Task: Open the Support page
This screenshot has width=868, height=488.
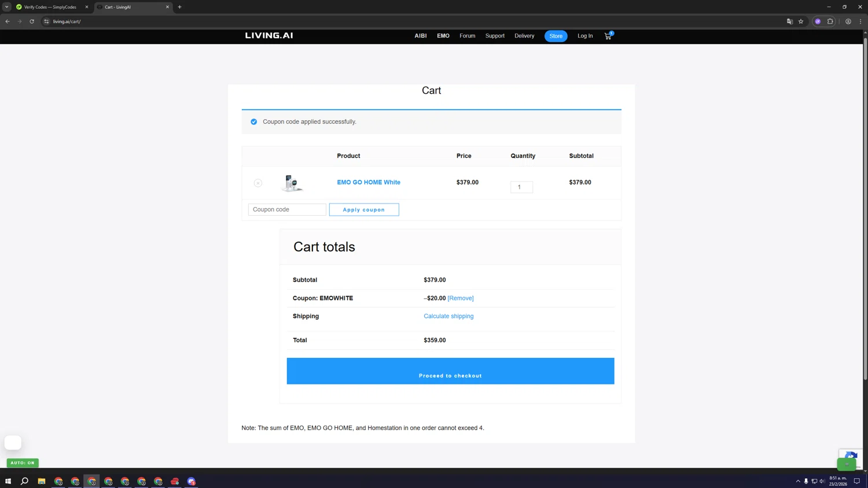Action: 495,36
